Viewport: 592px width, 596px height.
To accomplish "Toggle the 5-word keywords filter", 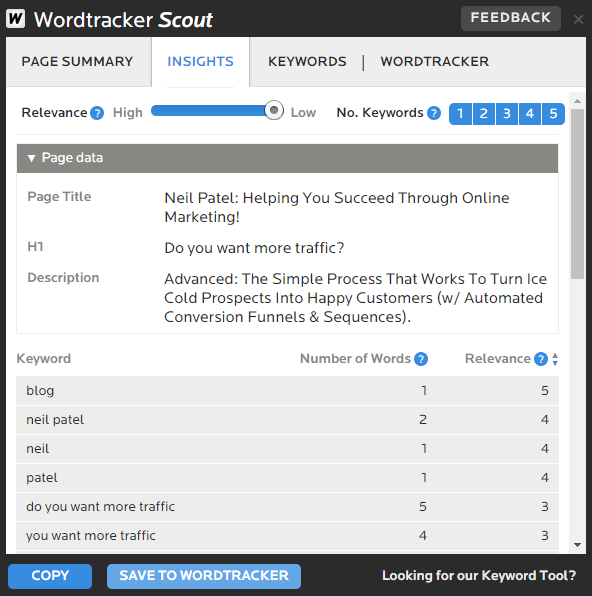I will 553,114.
